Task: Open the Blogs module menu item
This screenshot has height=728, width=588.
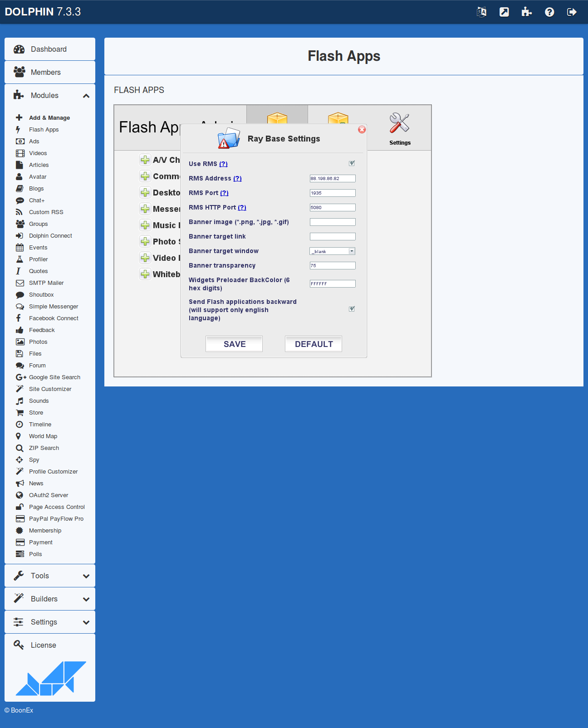Action: [36, 189]
